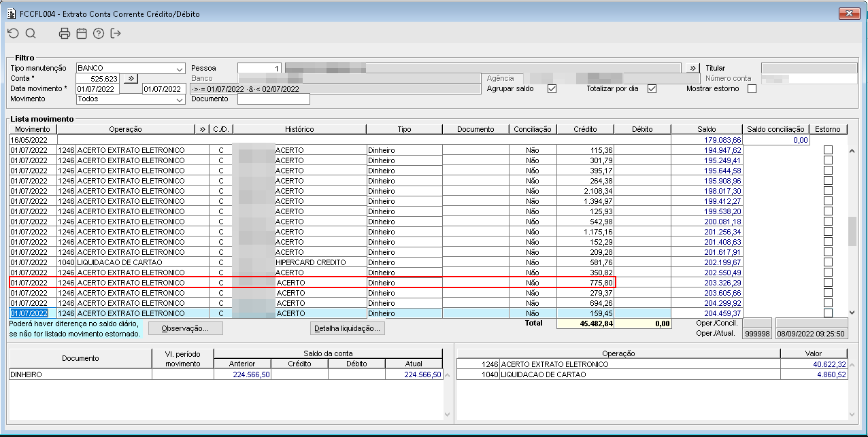The image size is (868, 437).
Task: Click the window title bar app icon
Action: tap(10, 13)
